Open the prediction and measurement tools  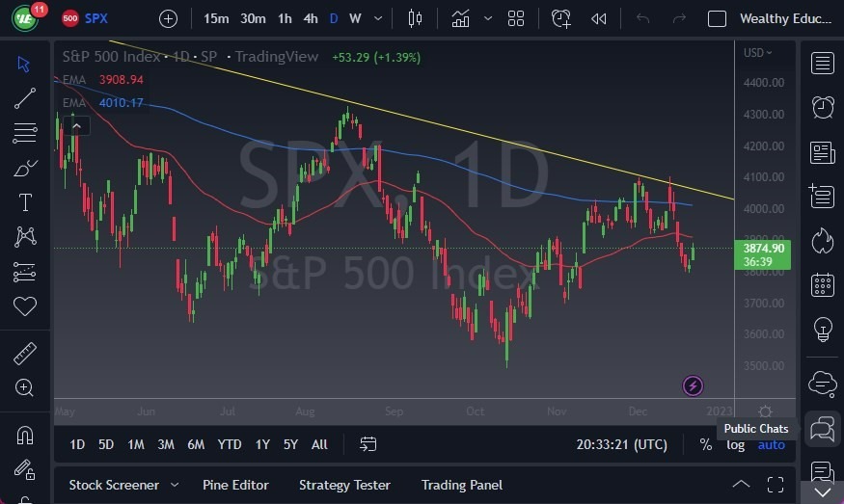25,272
